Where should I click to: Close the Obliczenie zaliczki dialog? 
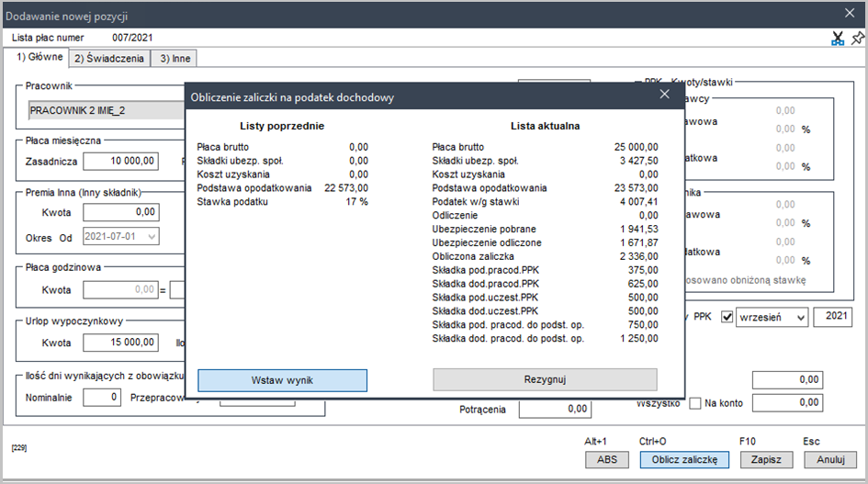click(664, 95)
